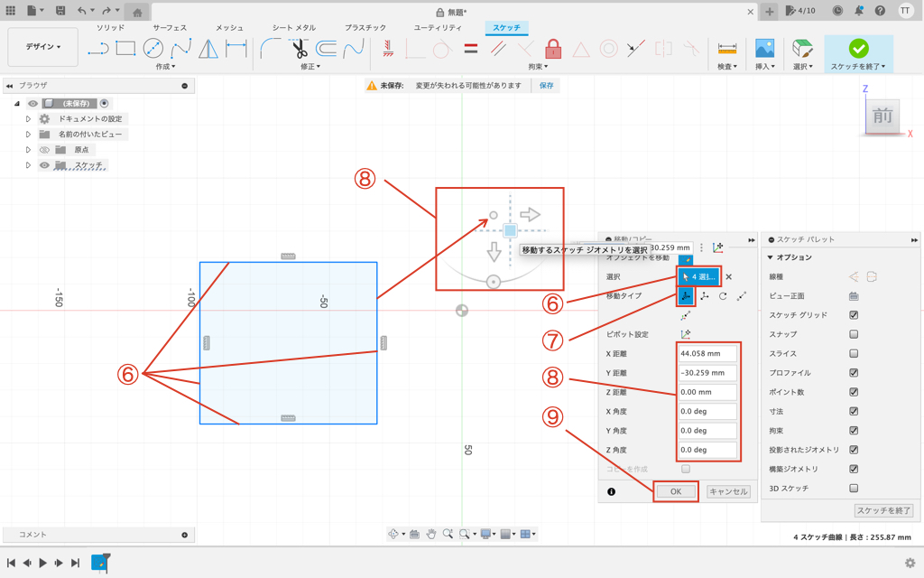The height and width of the screenshot is (578, 924).
Task: Expand the Document Settings tree node
Action: [x=28, y=119]
